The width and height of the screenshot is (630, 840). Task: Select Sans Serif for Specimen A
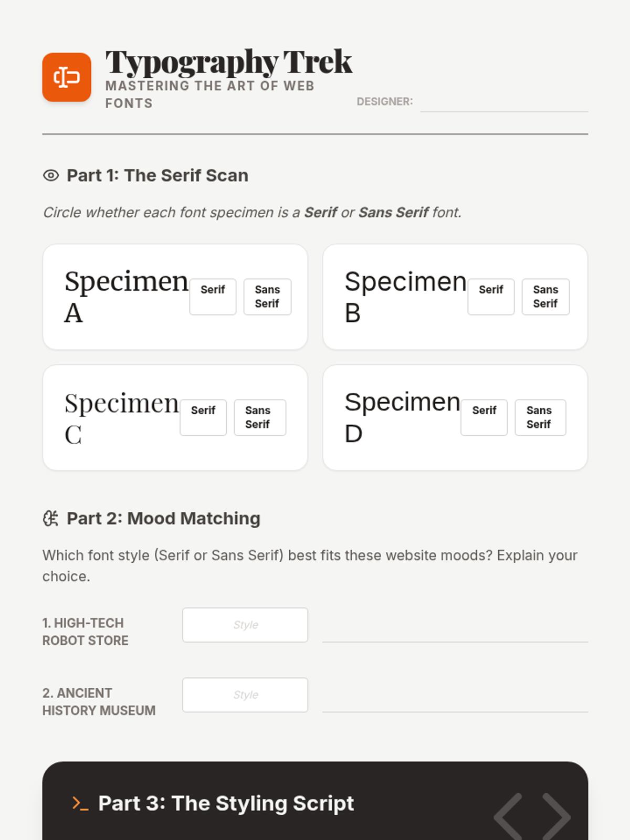(x=267, y=297)
